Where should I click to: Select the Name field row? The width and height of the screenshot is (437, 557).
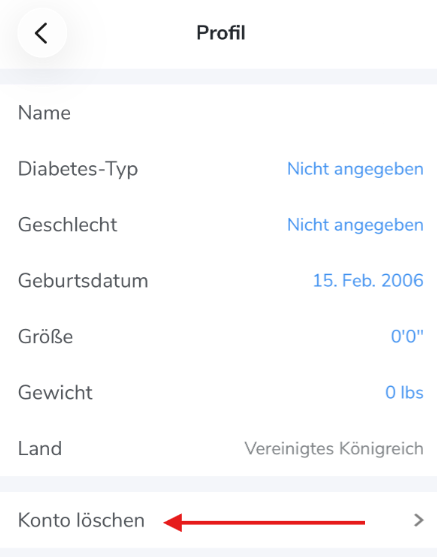pyautogui.click(x=218, y=113)
